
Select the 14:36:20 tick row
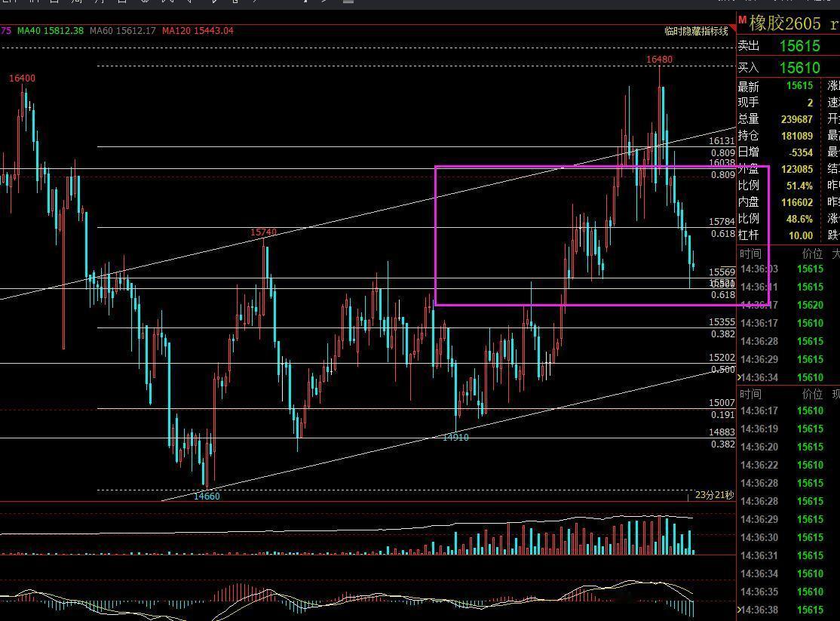click(x=789, y=447)
